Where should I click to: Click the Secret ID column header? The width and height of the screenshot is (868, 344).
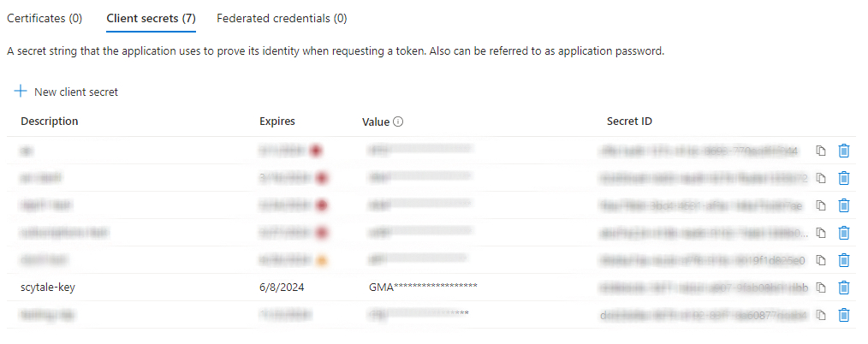pyautogui.click(x=629, y=122)
